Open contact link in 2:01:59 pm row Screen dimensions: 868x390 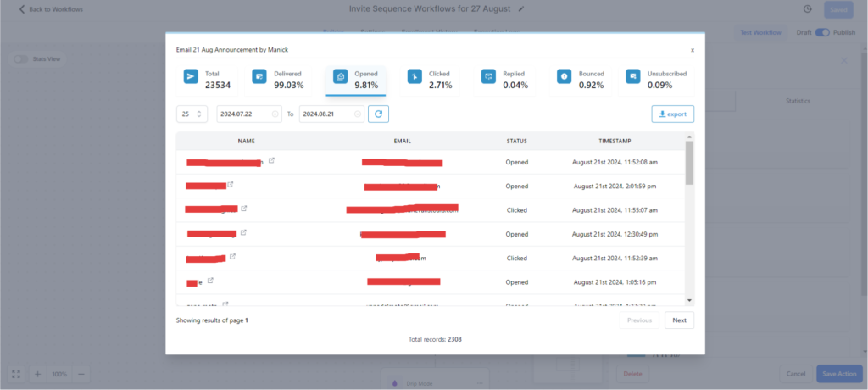[231, 185]
